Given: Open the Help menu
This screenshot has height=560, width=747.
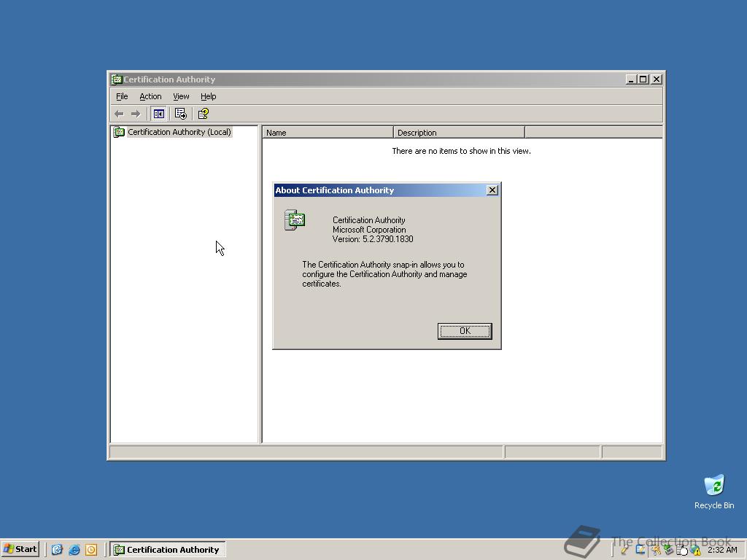Looking at the screenshot, I should click(208, 96).
